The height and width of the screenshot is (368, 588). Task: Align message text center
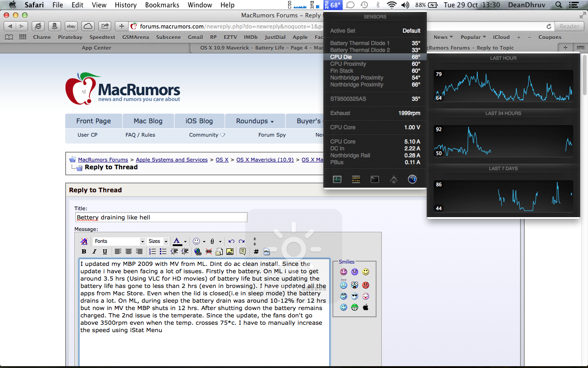(129, 252)
